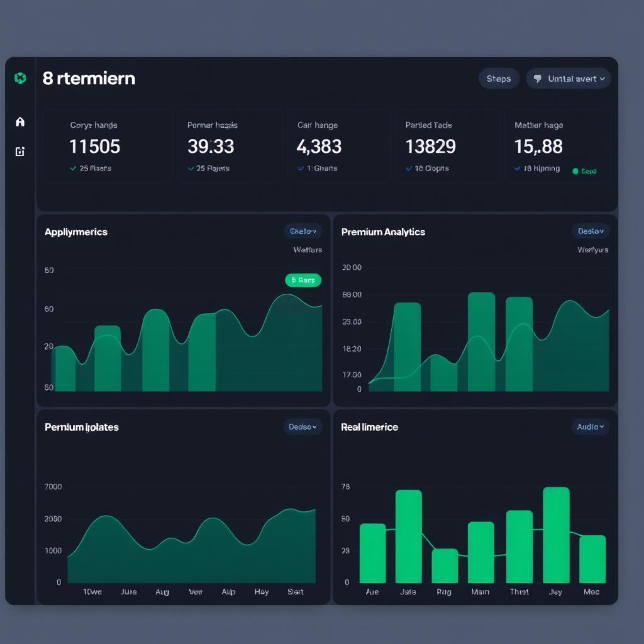
Task: Click the 10we axis label
Action: click(92, 592)
